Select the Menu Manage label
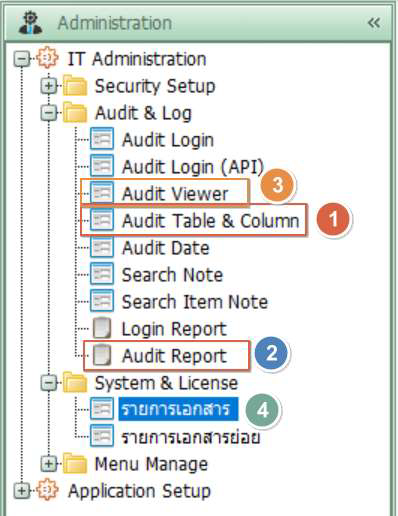The height and width of the screenshot is (516, 398). pos(151,464)
